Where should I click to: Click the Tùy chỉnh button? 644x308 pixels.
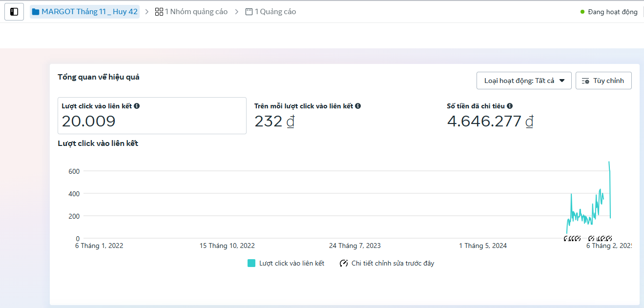pyautogui.click(x=603, y=81)
